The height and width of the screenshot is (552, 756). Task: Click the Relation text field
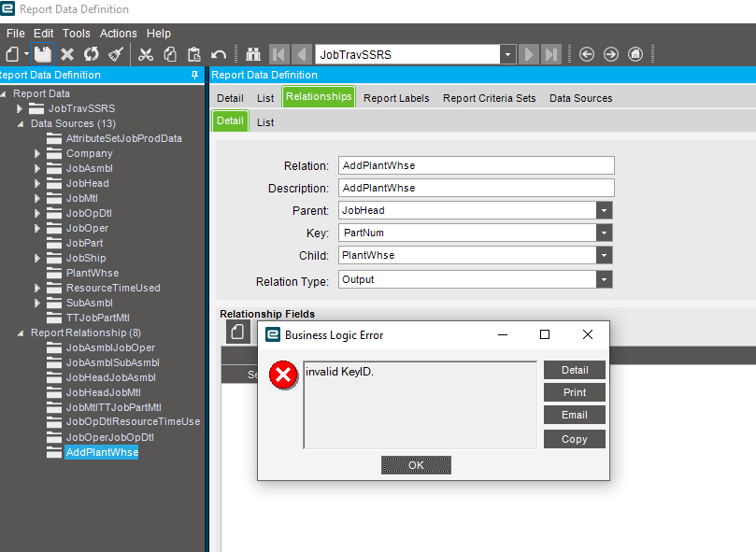click(476, 165)
